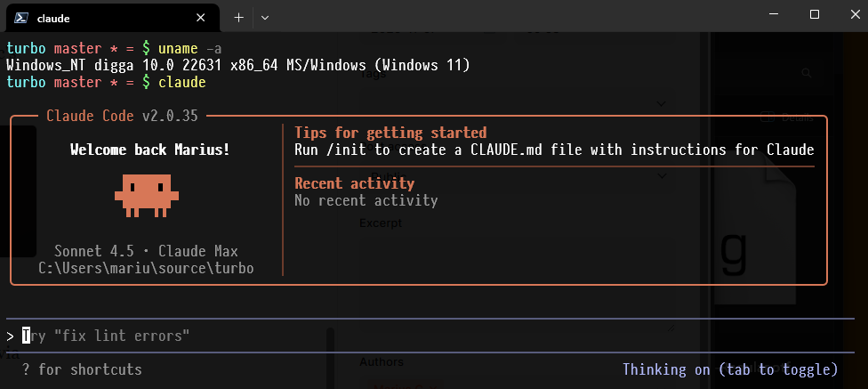Viewport: 868px width, 389px height.
Task: Click the C:\Users\mariu\source\turbo path
Action: 146,267
